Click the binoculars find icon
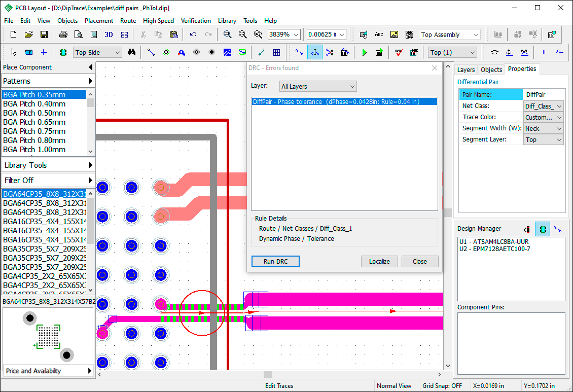Screen dimensions: 573x392 [131, 52]
